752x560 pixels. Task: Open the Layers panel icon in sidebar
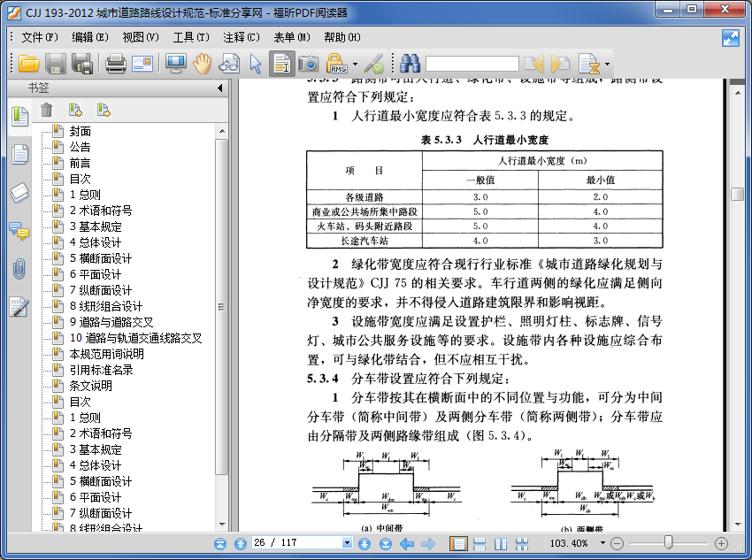click(19, 192)
